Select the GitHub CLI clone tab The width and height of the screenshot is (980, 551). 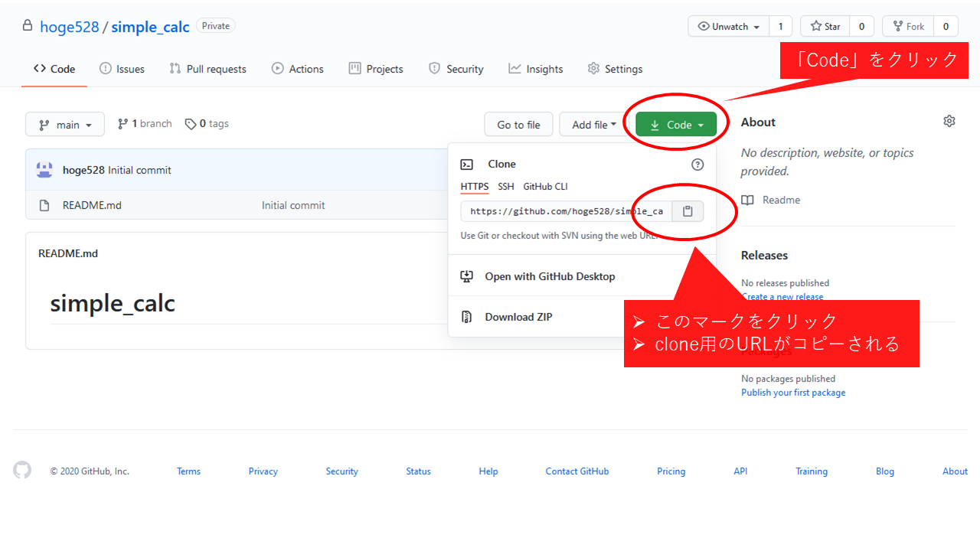click(x=545, y=187)
